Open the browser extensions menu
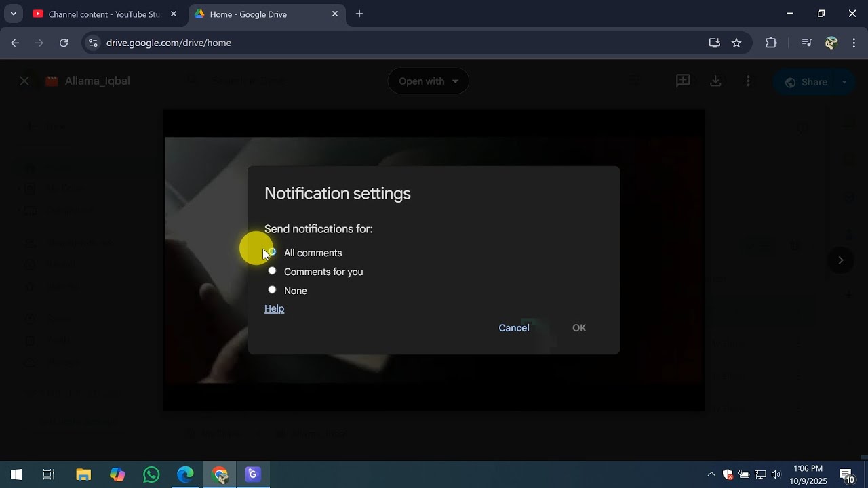The image size is (868, 488). pyautogui.click(x=771, y=43)
